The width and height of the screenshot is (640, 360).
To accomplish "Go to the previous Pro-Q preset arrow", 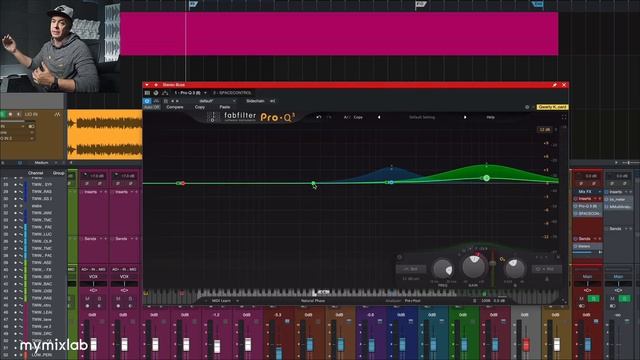I will pyautogui.click(x=379, y=117).
